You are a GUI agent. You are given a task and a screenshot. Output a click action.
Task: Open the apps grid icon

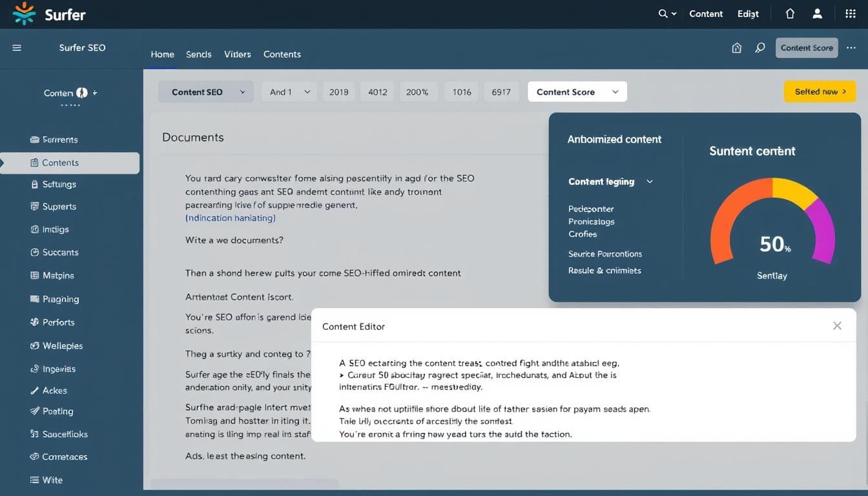click(851, 14)
